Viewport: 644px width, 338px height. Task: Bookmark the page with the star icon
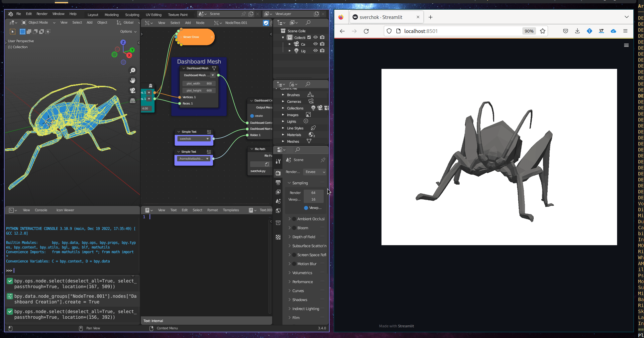[543, 31]
